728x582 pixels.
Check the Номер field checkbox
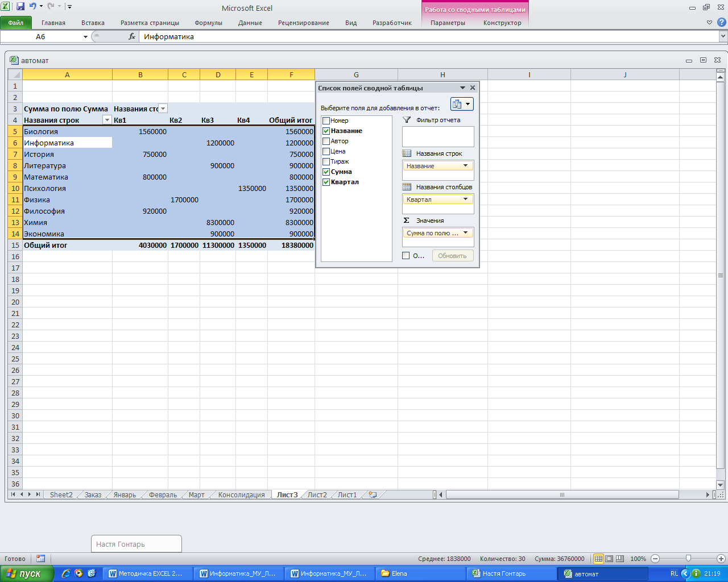coord(326,120)
